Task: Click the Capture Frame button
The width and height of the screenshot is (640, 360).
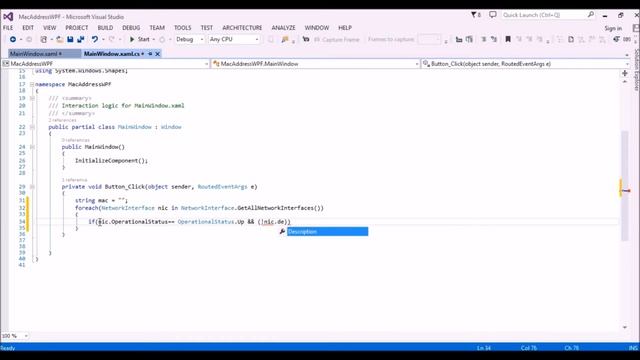Action: [337, 40]
